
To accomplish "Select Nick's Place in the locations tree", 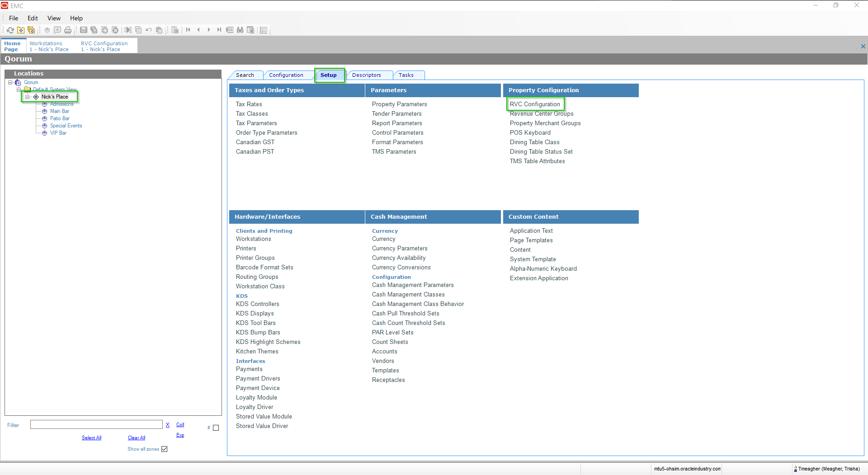I will point(55,97).
